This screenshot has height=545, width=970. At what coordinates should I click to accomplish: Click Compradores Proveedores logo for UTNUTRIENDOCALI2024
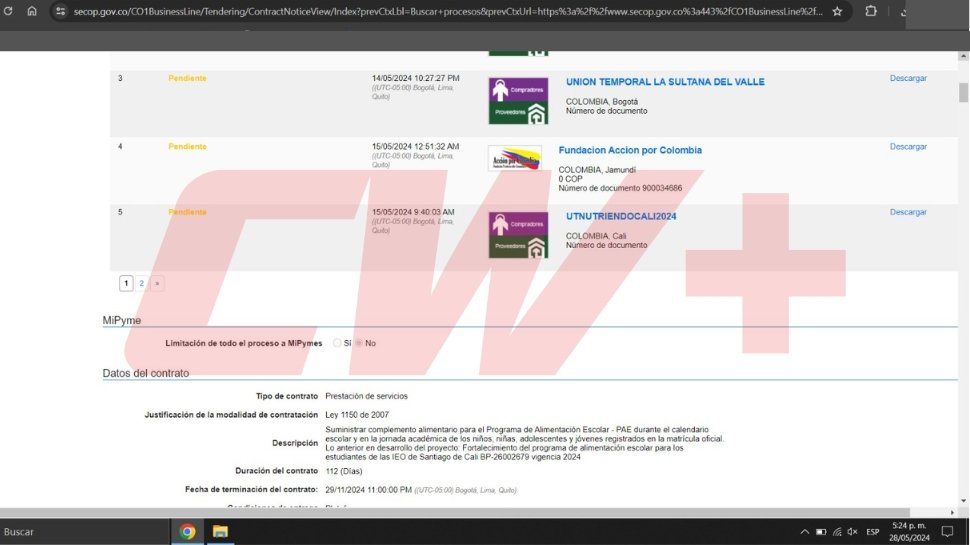[x=518, y=235]
